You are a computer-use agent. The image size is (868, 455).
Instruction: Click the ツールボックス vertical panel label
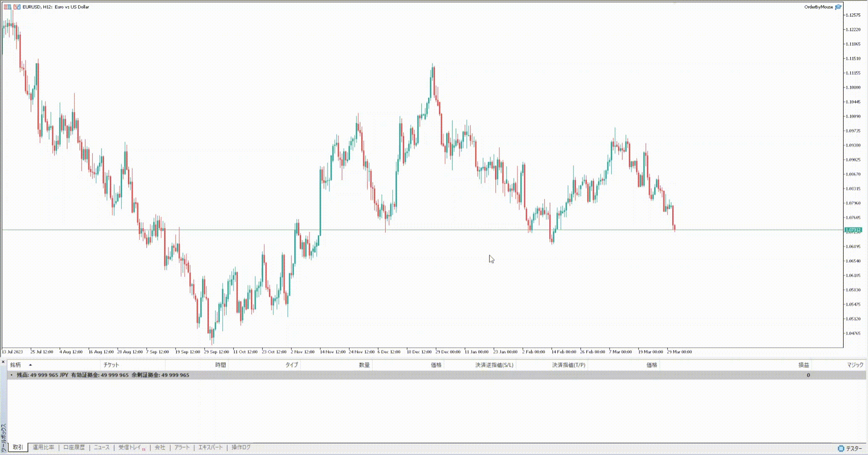pyautogui.click(x=3, y=438)
